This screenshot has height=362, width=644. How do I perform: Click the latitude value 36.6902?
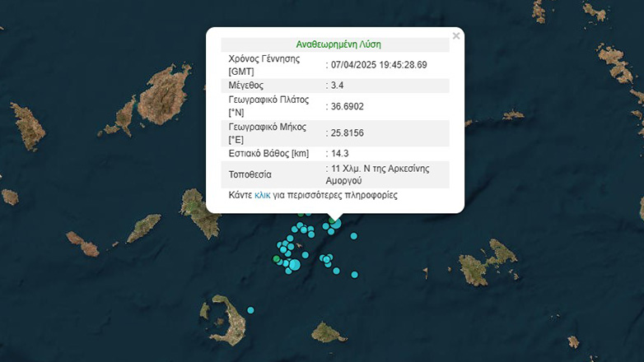[x=347, y=107]
